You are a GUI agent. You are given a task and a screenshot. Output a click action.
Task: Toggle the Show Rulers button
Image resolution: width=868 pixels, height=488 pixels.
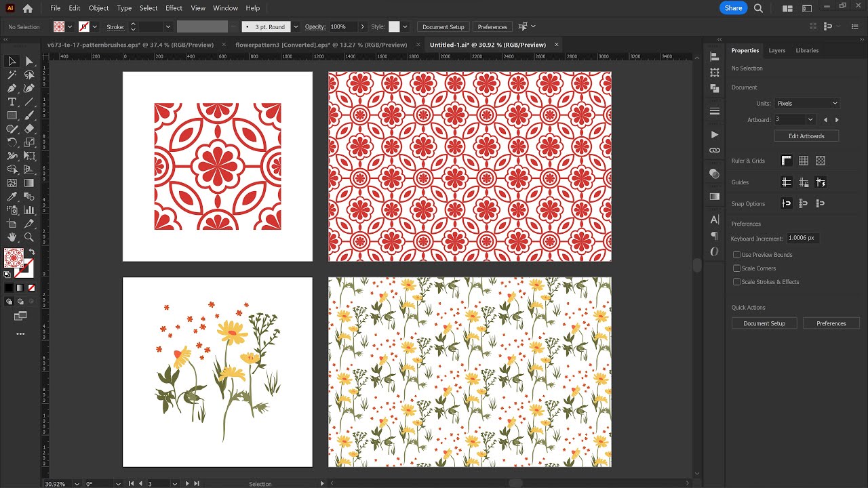[787, 161]
